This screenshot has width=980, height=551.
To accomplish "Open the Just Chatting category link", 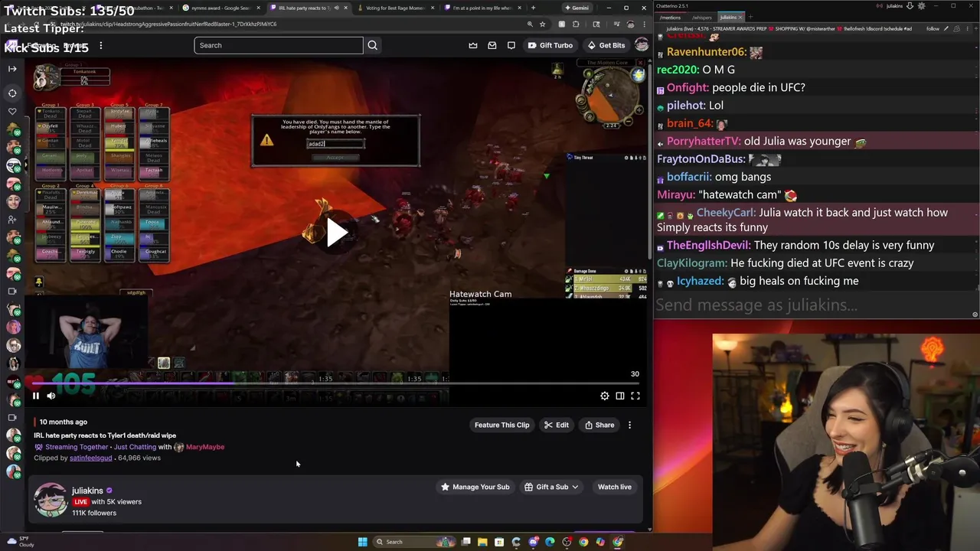I will 134,447.
